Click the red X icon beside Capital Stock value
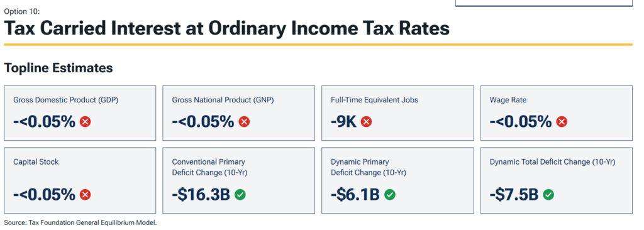Image resolution: width=644 pixels, height=230 pixels. [85, 195]
